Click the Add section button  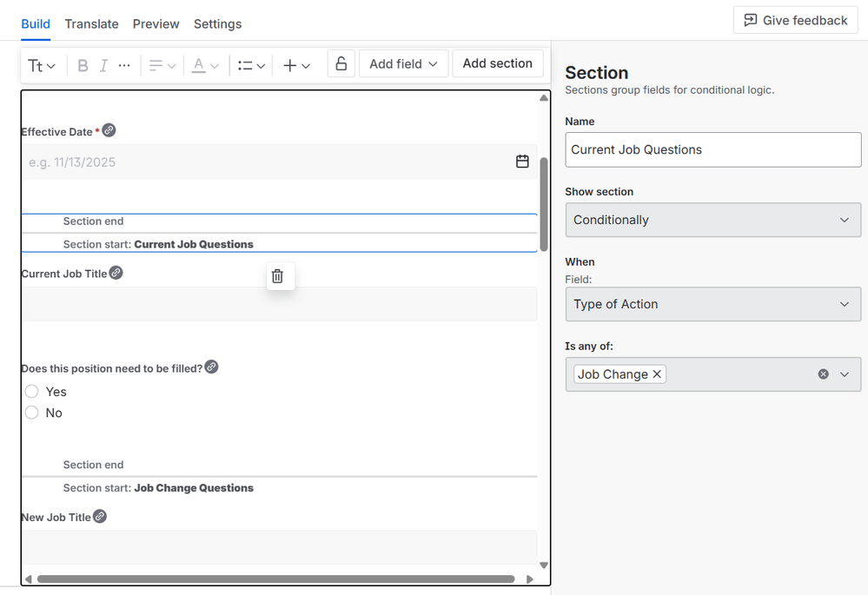497,63
